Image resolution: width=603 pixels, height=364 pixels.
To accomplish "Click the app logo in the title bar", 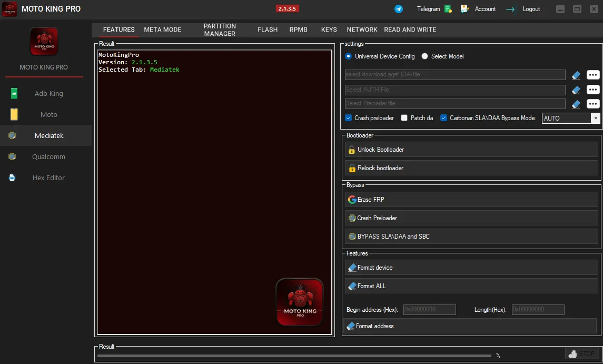I will (x=9, y=9).
